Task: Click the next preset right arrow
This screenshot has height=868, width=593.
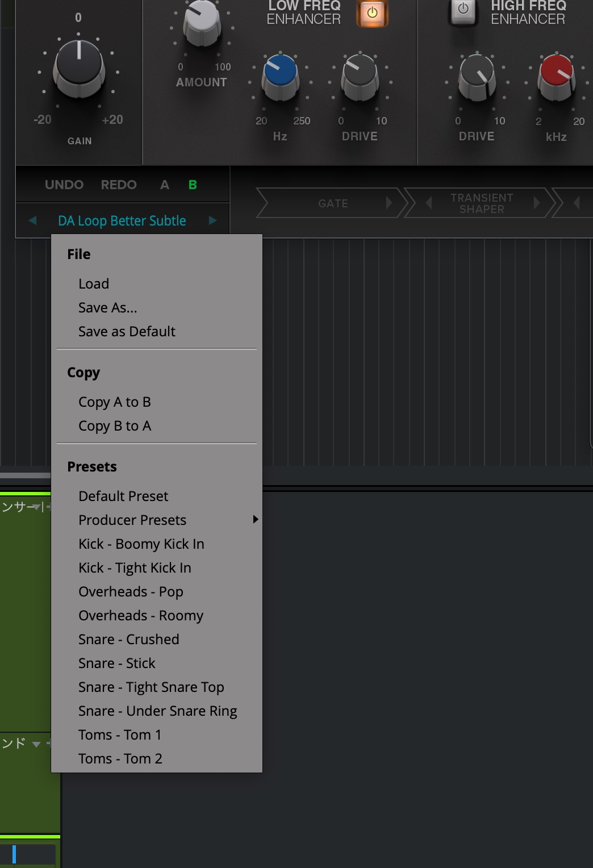Action: [x=212, y=220]
